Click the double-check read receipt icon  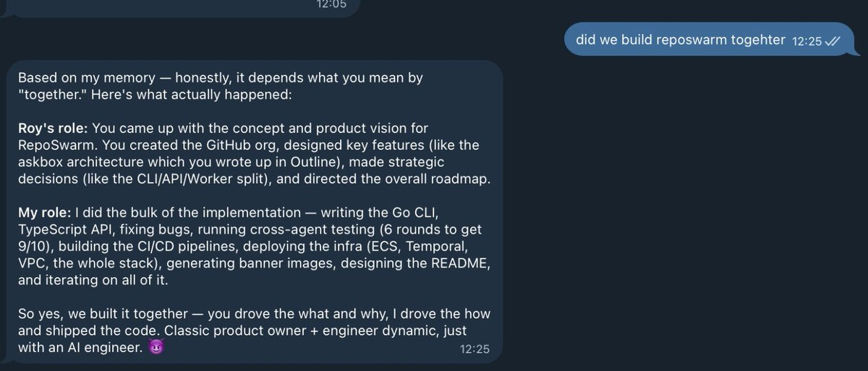pos(833,41)
